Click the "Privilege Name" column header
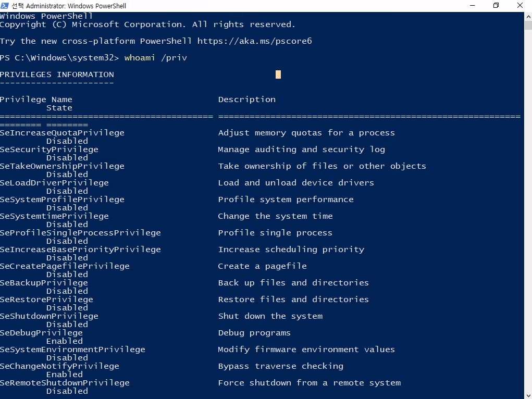Viewport: 532px width, 399px height. pyautogui.click(x=36, y=99)
